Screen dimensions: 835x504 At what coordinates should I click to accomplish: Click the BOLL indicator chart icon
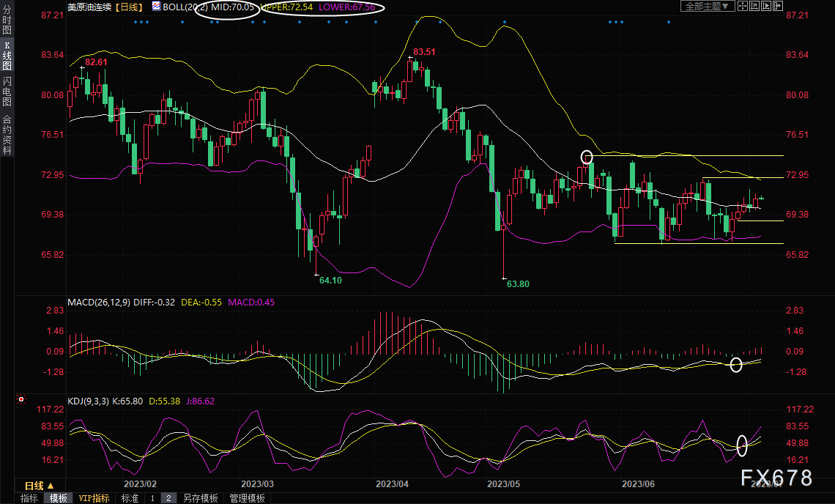click(156, 7)
